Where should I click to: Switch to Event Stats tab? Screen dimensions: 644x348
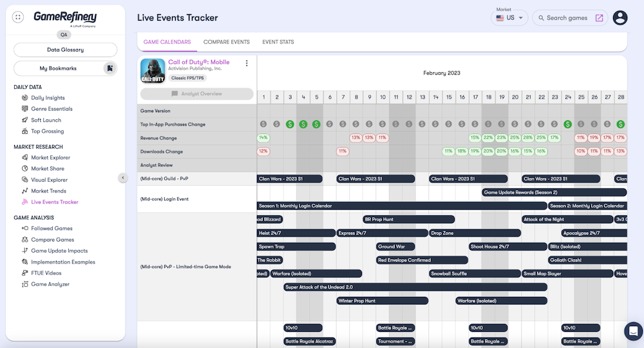(278, 42)
